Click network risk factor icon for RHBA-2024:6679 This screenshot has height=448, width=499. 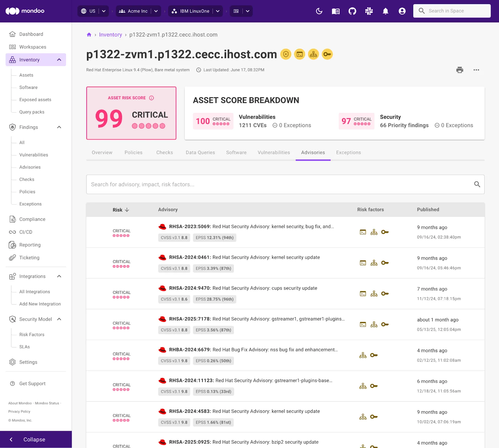[363, 355]
